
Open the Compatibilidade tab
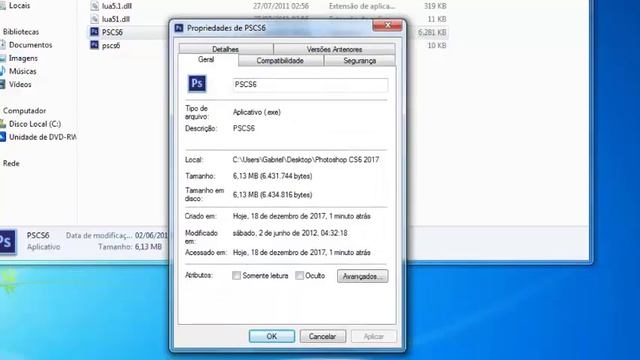tap(280, 60)
